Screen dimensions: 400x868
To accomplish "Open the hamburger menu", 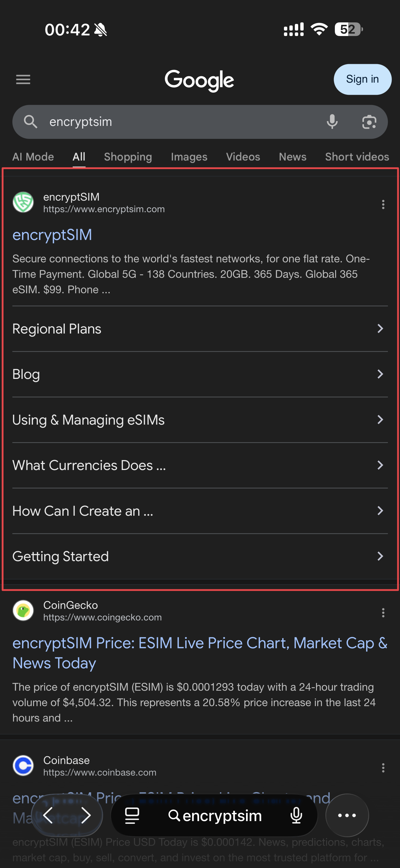I will click(23, 80).
